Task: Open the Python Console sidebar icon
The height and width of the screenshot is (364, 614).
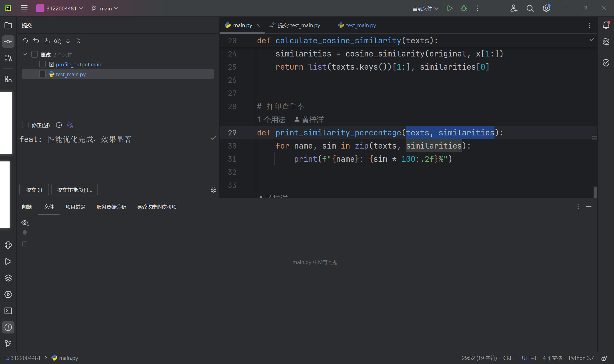Action: click(8, 245)
